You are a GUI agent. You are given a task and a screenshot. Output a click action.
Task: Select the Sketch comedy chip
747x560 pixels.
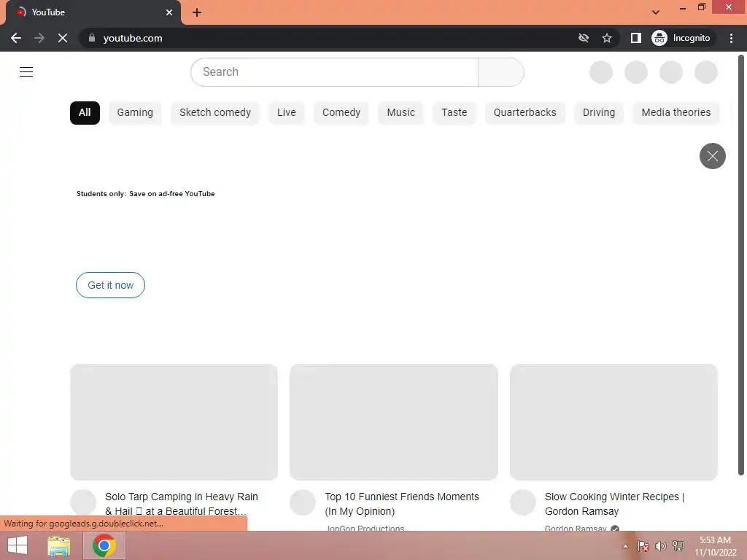coord(215,113)
